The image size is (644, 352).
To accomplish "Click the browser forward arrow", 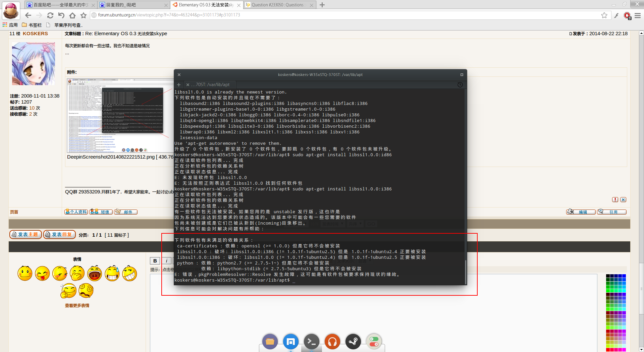I will pyautogui.click(x=39, y=15).
